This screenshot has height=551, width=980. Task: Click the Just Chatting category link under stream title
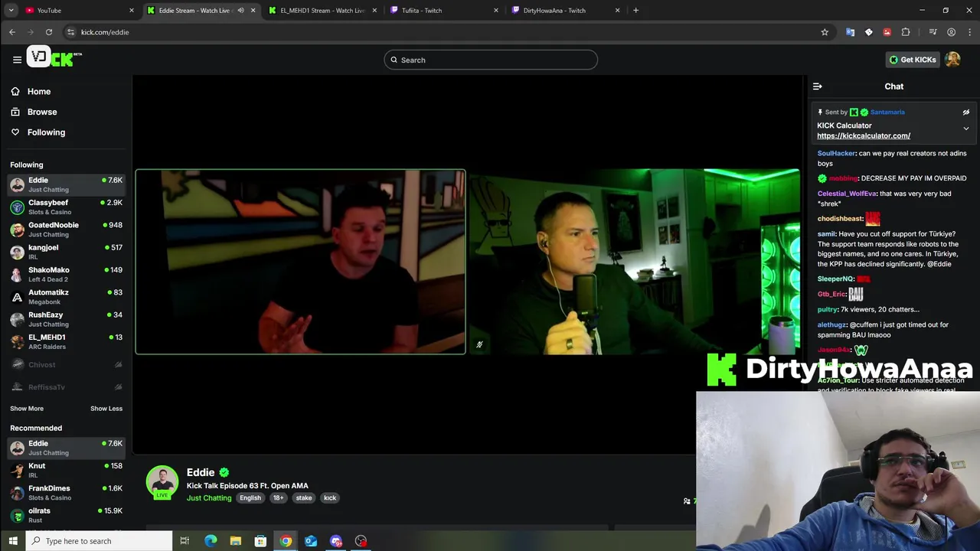tap(209, 498)
